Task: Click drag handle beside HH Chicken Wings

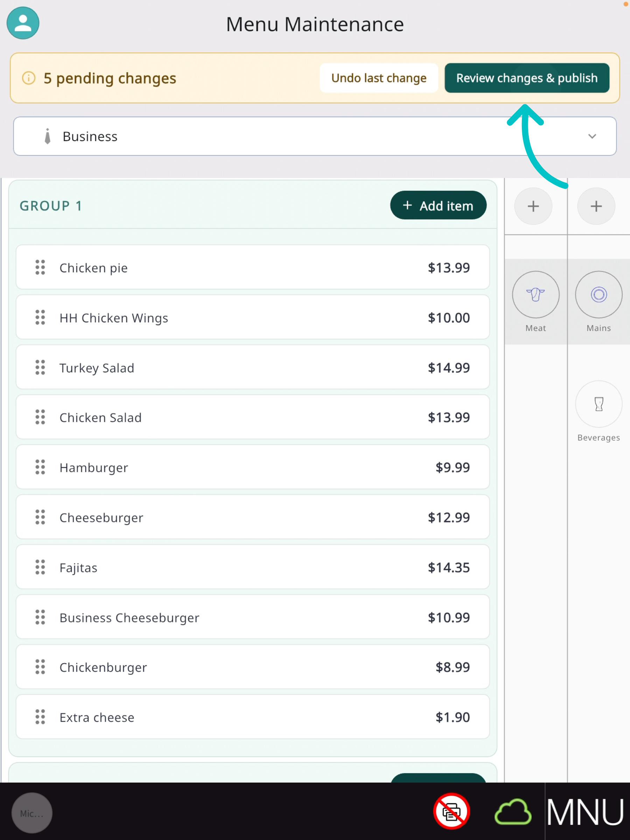Action: coord(40,317)
